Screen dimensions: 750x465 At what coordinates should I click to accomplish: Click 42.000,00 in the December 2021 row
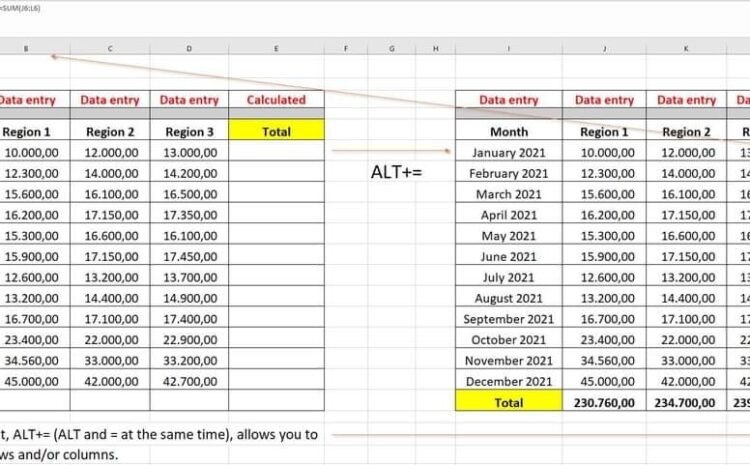[686, 381]
